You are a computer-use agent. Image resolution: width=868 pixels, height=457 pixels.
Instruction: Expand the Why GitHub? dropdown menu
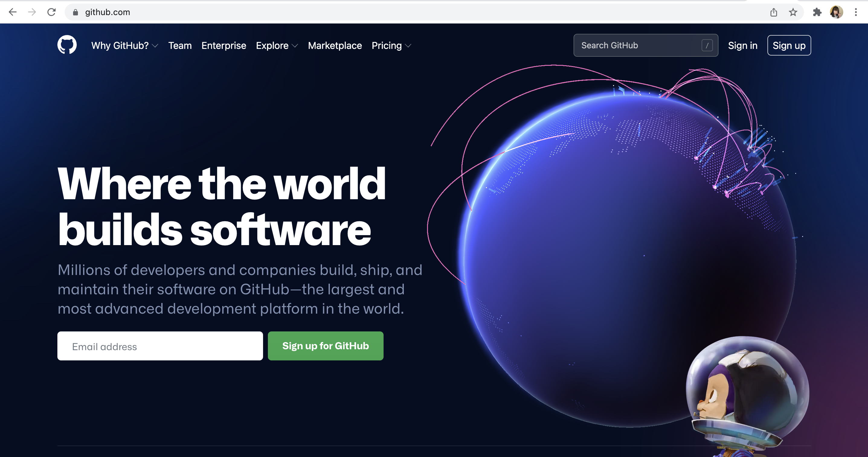[x=124, y=45]
